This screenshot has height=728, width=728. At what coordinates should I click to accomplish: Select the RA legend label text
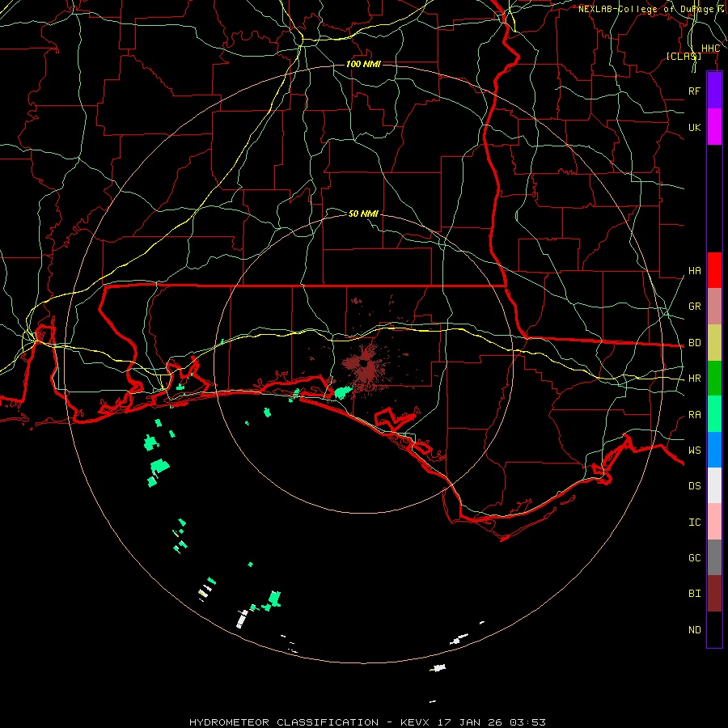[694, 415]
